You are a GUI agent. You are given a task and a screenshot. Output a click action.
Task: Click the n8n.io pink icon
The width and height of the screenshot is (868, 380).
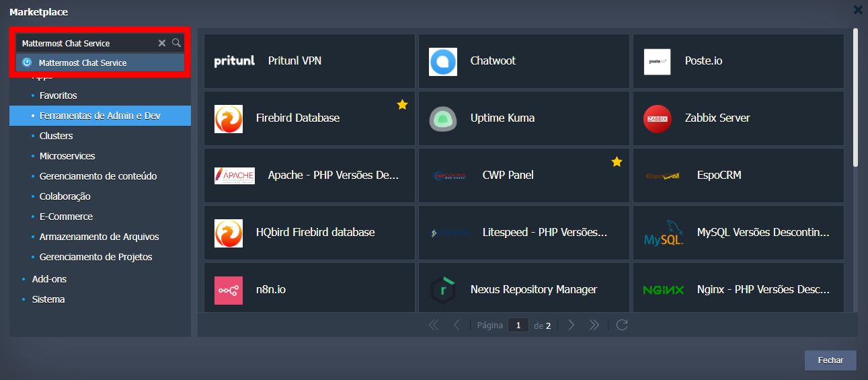(x=229, y=291)
